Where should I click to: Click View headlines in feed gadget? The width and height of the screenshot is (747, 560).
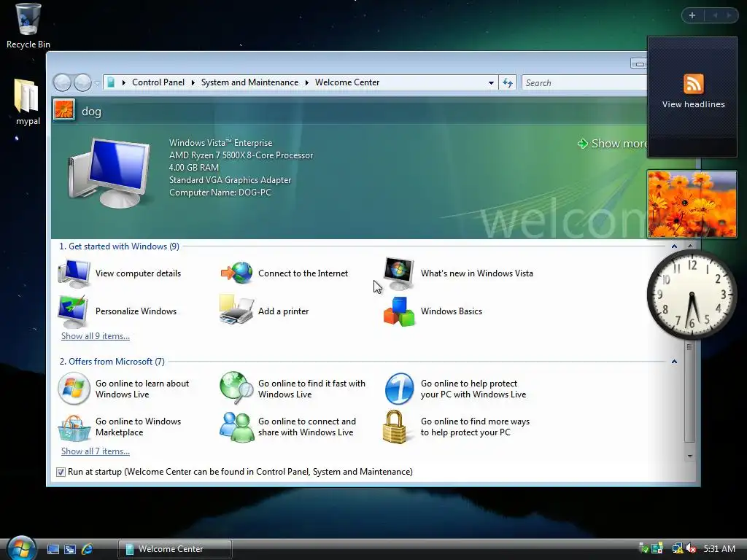(693, 104)
